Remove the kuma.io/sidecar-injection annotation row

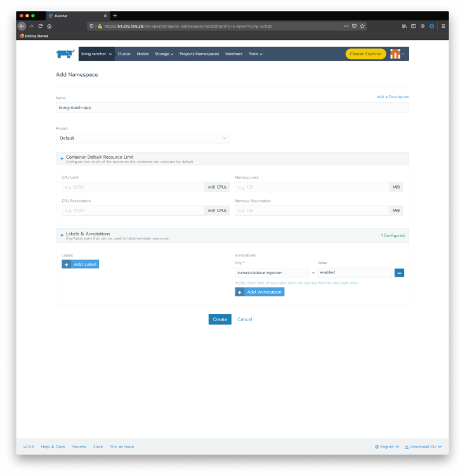click(x=400, y=272)
